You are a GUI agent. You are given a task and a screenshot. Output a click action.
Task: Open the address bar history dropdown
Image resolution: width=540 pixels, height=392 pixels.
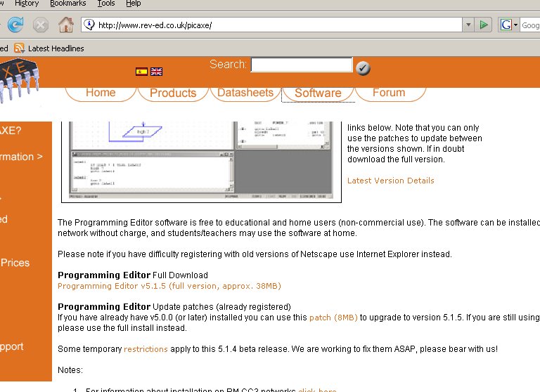click(468, 25)
